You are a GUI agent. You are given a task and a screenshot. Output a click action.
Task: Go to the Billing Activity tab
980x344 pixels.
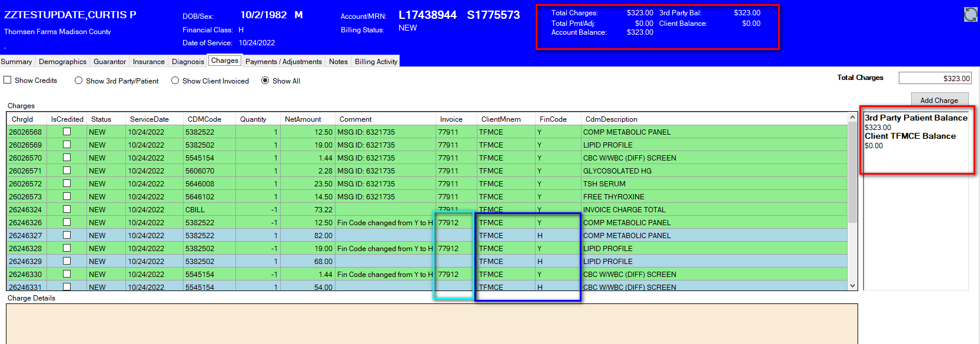click(x=376, y=61)
